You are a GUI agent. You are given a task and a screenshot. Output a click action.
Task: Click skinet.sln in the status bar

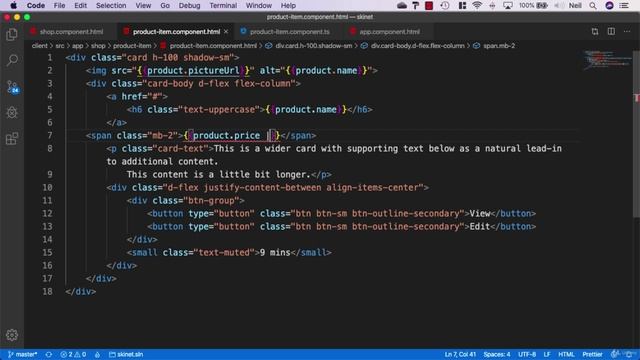click(126, 354)
